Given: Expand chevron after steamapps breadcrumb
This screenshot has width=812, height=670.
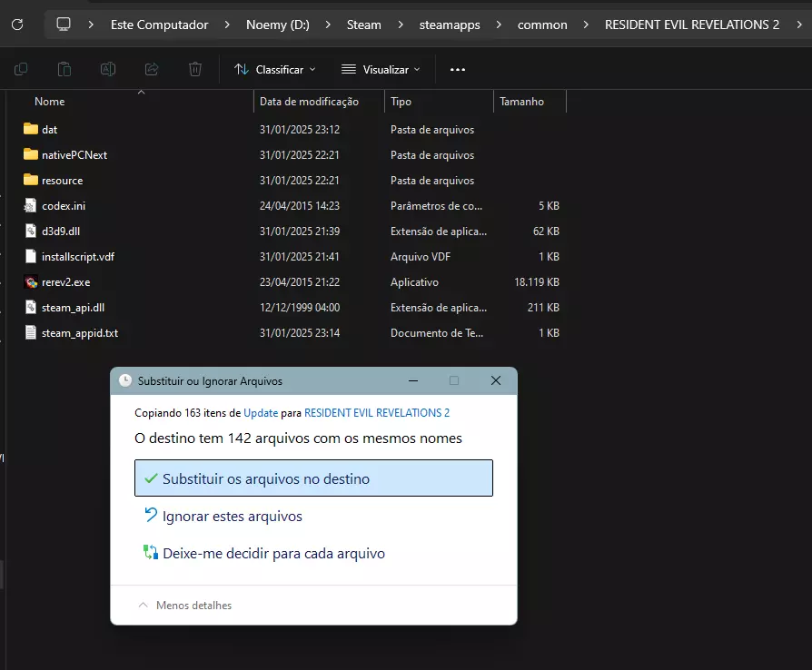Looking at the screenshot, I should [498, 25].
